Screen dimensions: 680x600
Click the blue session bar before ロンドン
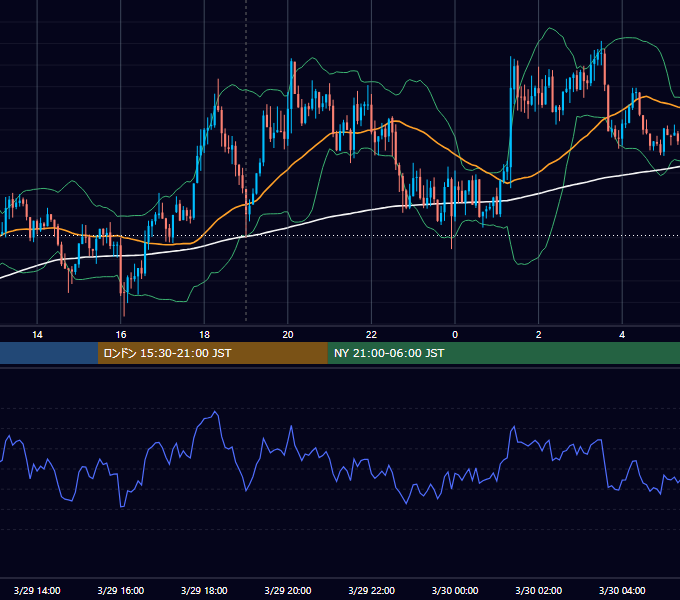[49, 353]
